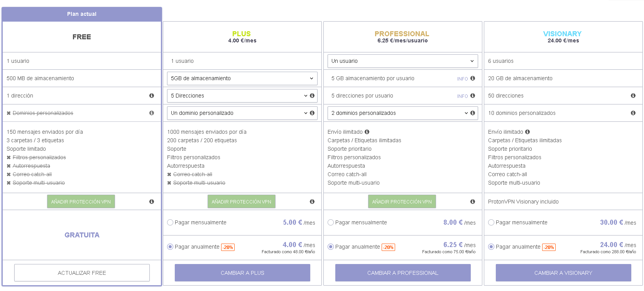Image resolution: width=644 pixels, height=291 pixels.
Task: Click the ACTUALIZAR FREE button
Action: [82, 273]
